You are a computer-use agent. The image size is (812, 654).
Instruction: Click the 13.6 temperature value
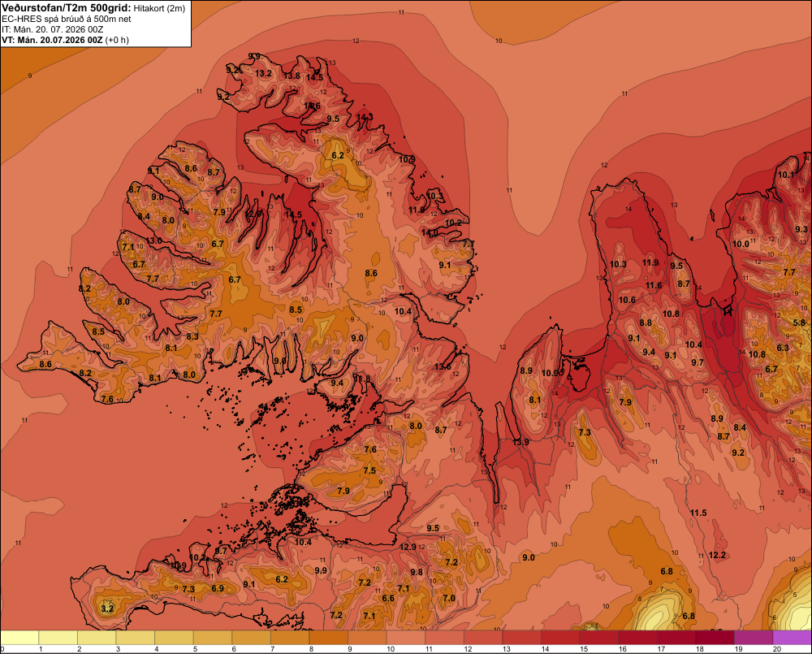click(x=443, y=366)
